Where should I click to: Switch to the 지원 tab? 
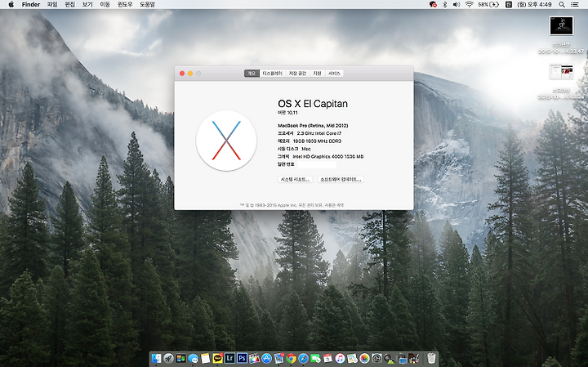click(317, 74)
